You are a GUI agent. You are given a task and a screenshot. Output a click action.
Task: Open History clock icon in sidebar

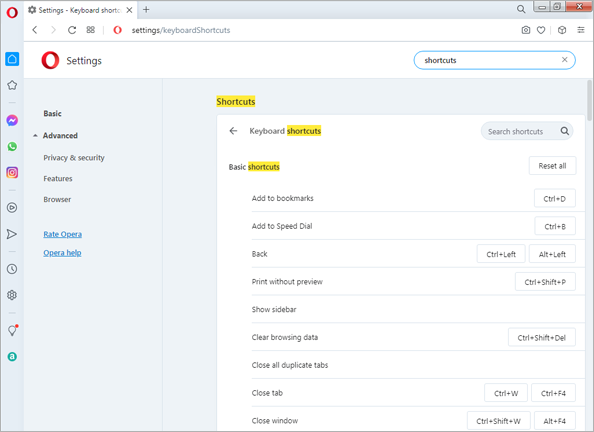pos(12,269)
